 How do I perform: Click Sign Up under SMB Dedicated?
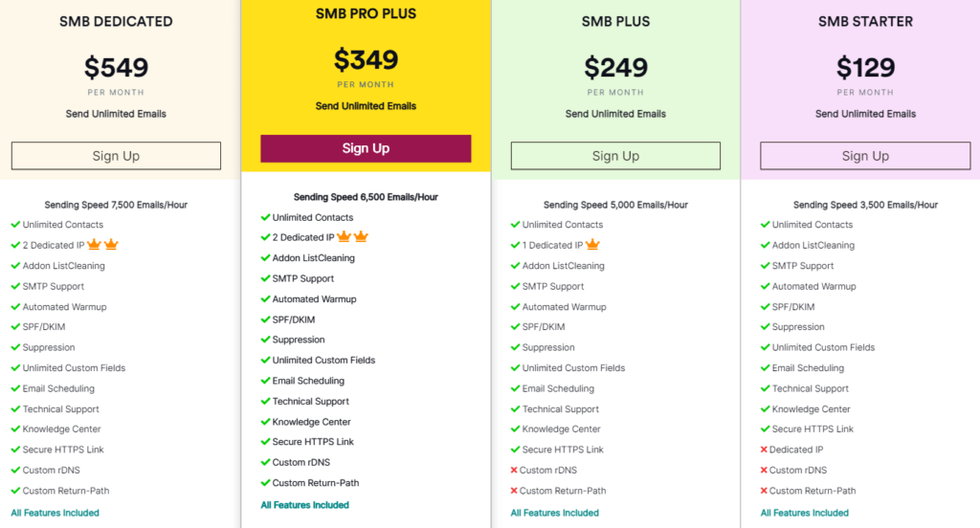[116, 156]
